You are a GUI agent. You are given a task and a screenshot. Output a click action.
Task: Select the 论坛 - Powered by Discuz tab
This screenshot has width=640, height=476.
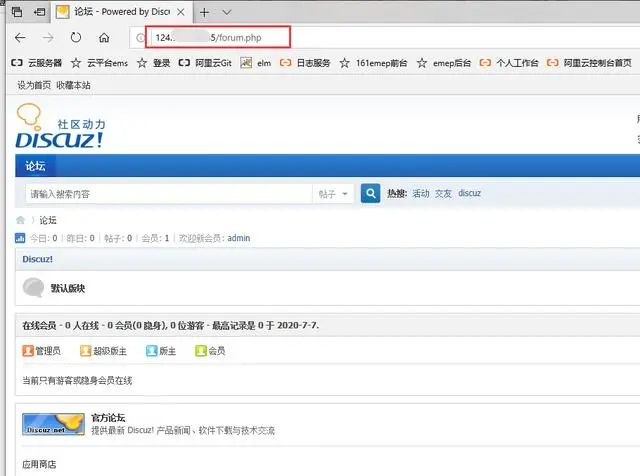tap(121, 12)
